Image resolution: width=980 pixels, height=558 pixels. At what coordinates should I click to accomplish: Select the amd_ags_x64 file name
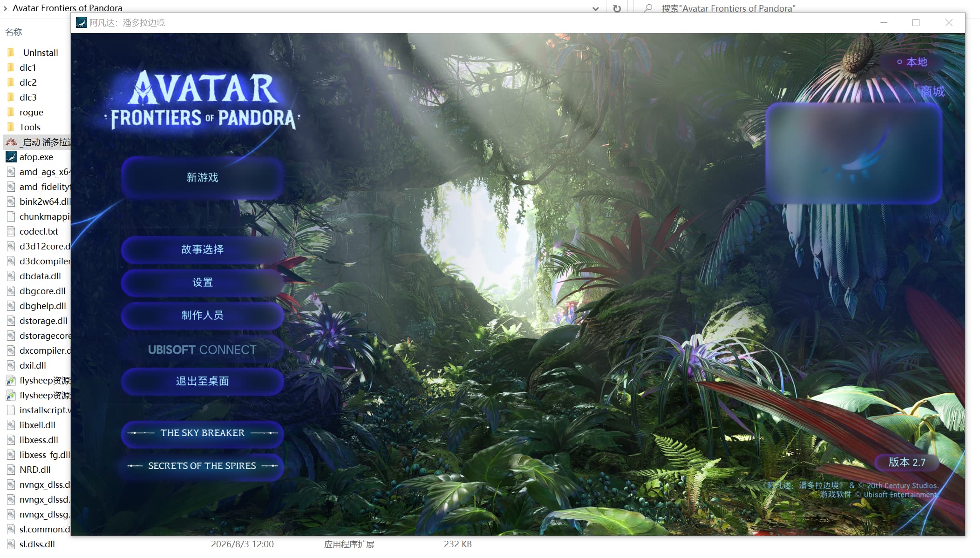coord(45,172)
